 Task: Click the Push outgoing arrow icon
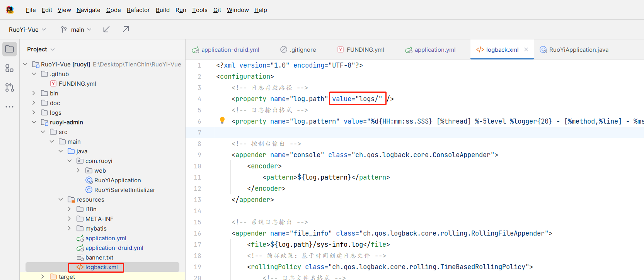pos(126,29)
